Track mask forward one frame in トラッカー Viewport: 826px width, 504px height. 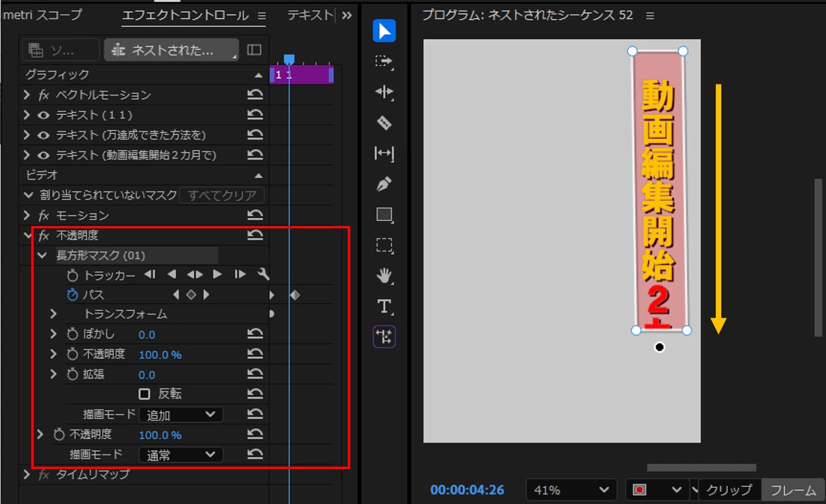240,275
